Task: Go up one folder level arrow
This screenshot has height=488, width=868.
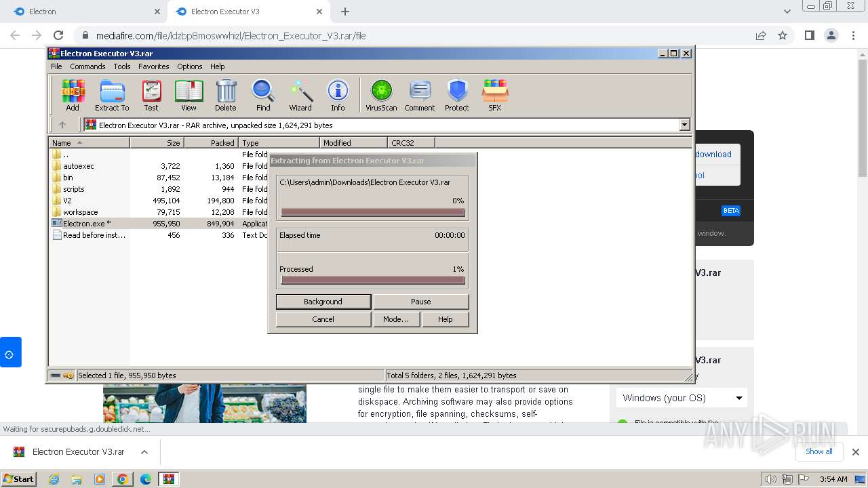Action: point(62,125)
